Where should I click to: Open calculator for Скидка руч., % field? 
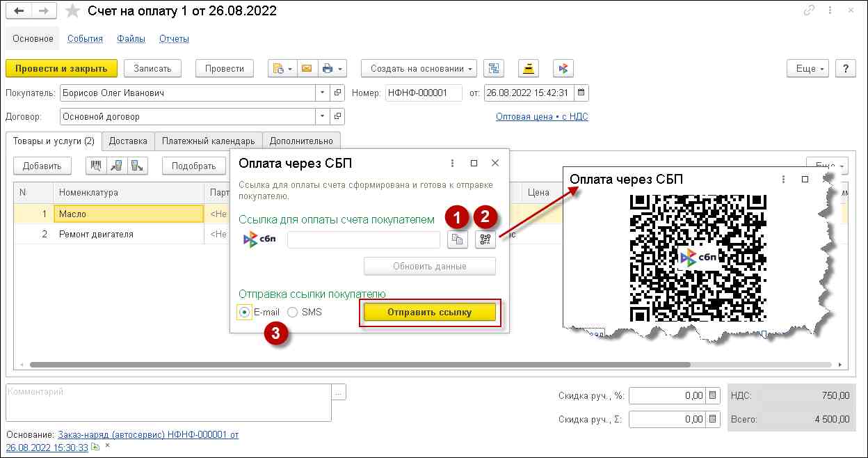[x=713, y=395]
